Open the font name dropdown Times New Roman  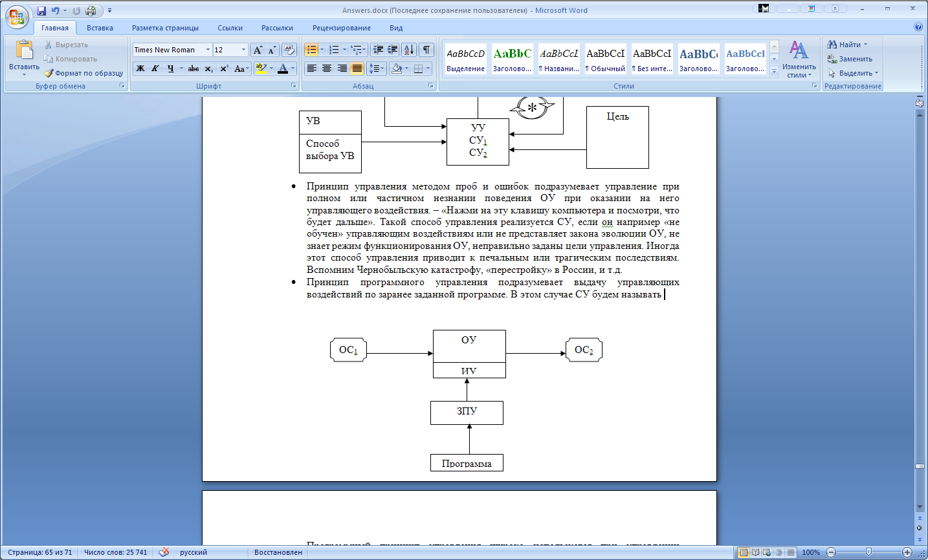point(208,50)
